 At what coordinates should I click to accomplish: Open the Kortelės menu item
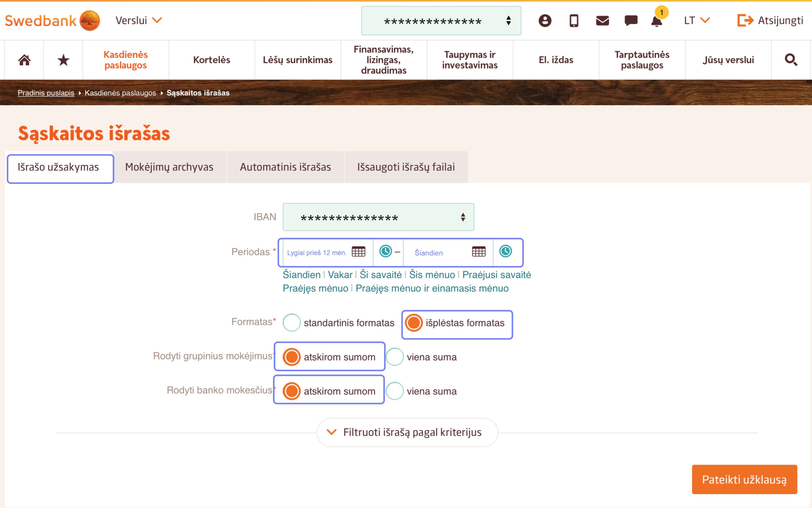click(211, 60)
